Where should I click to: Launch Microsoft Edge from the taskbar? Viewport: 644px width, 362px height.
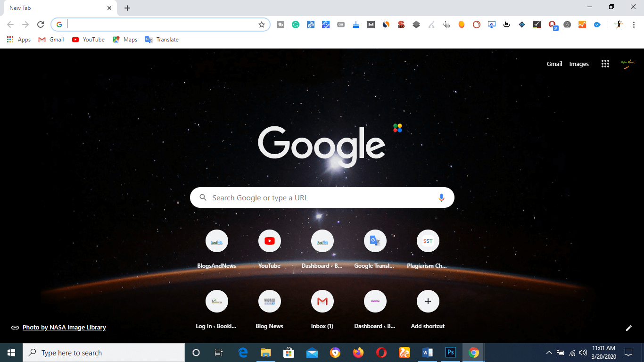[243, 353]
